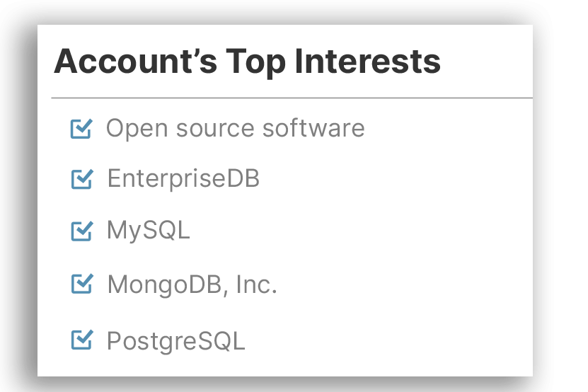
Task: Click the word software in first interest
Action: [x=313, y=128]
